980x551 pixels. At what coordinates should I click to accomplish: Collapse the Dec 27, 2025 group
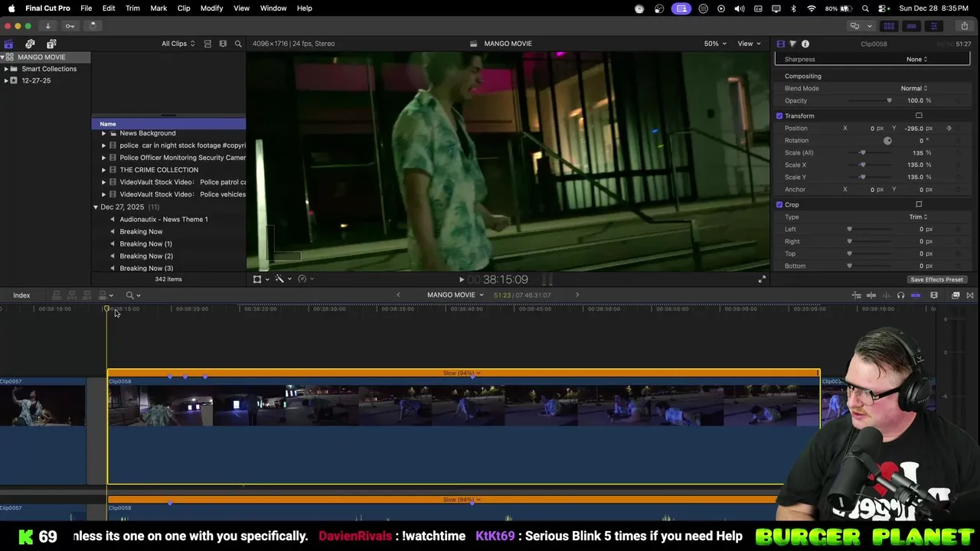(96, 207)
